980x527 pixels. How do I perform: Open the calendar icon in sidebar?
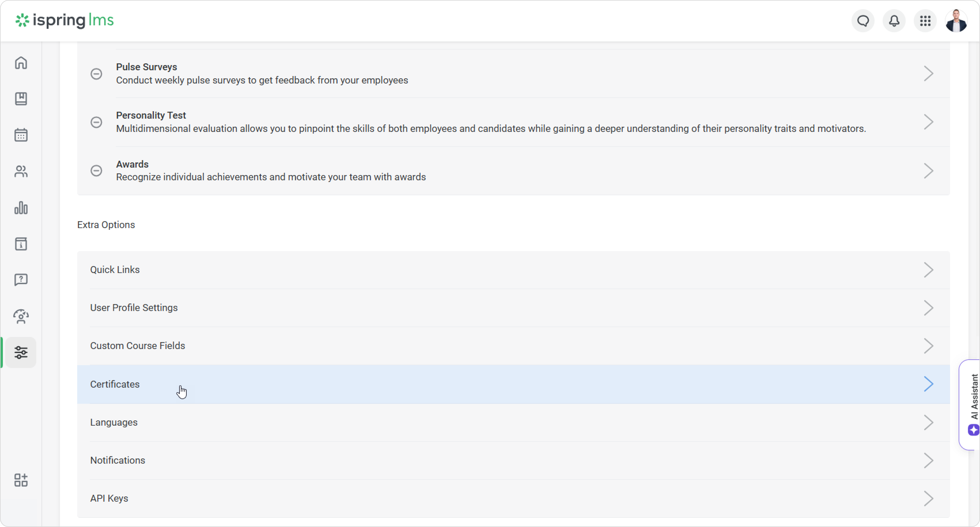click(21, 135)
